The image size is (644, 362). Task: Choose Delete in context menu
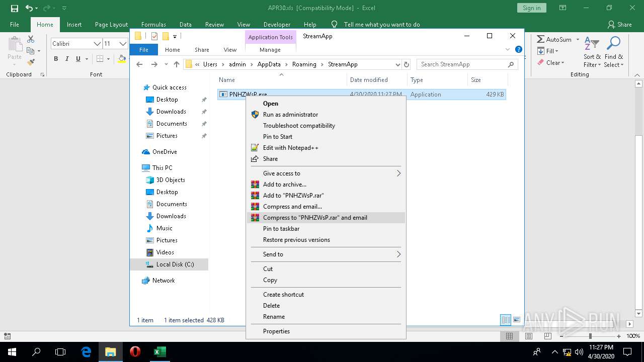coord(326,305)
